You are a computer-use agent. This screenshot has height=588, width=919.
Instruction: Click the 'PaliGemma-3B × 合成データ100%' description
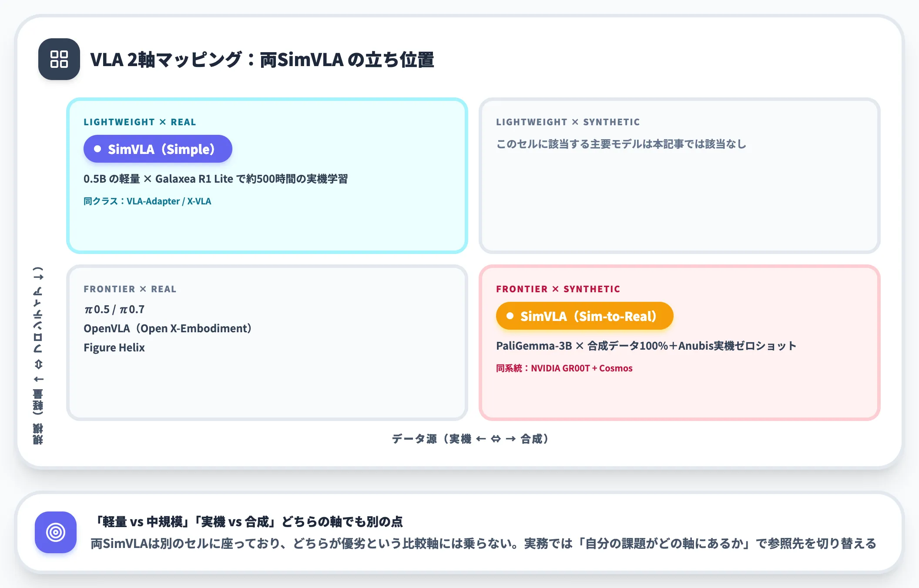pos(582,346)
